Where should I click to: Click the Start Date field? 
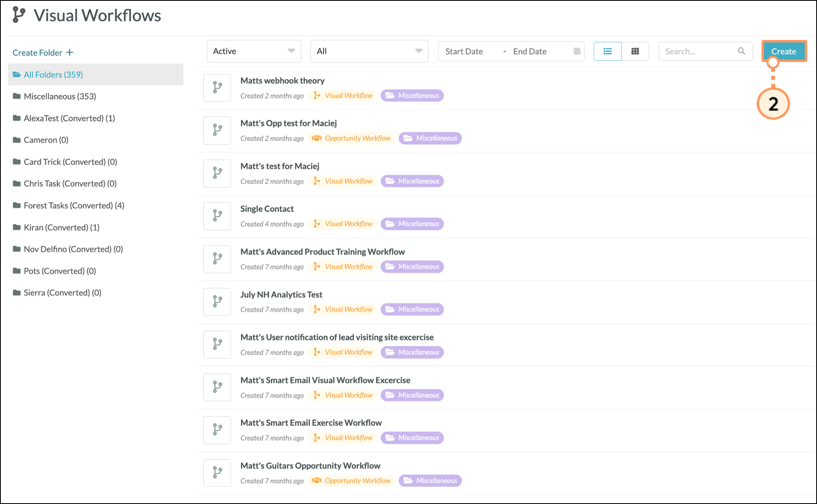464,51
